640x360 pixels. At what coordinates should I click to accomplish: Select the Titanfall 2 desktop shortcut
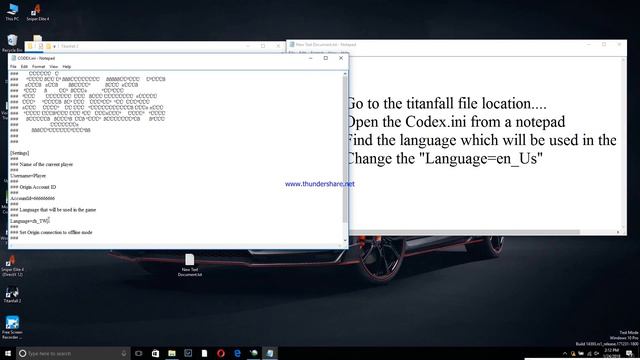[12, 295]
